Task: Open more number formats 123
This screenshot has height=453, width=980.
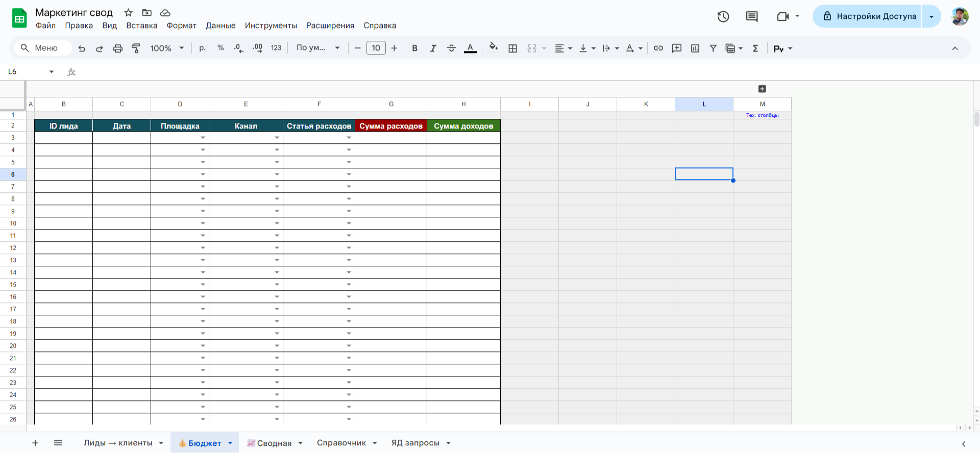Action: point(276,48)
